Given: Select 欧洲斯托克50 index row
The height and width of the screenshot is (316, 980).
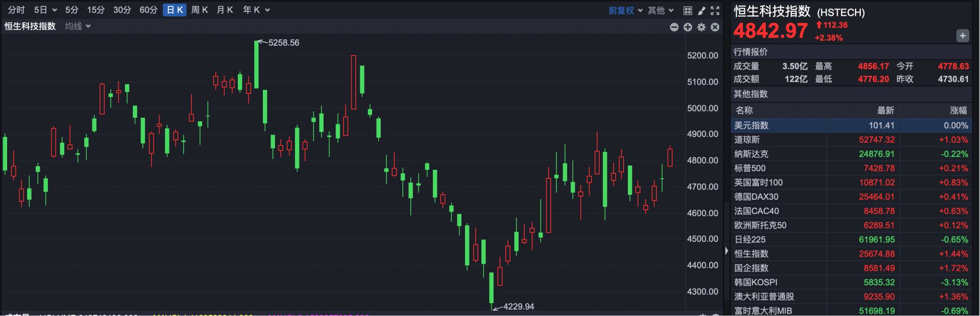Looking at the screenshot, I should 851,225.
